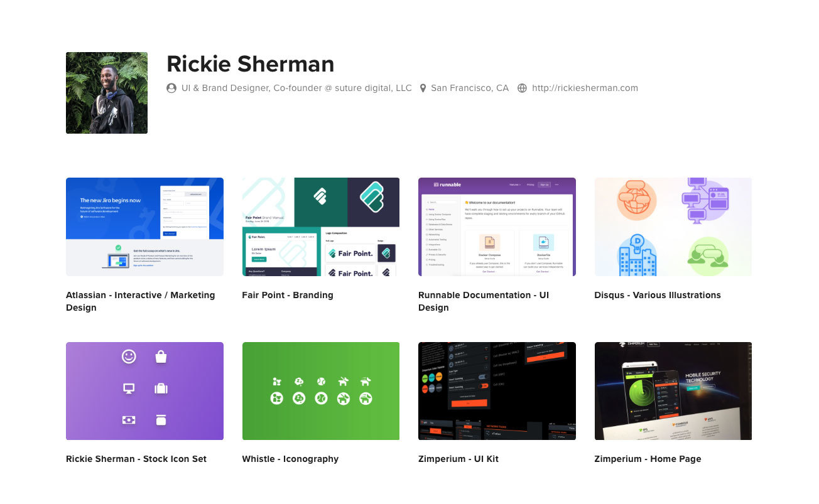Click the 'Zimperium - Home Page' title
The width and height of the screenshot is (819, 504).
[x=648, y=459]
